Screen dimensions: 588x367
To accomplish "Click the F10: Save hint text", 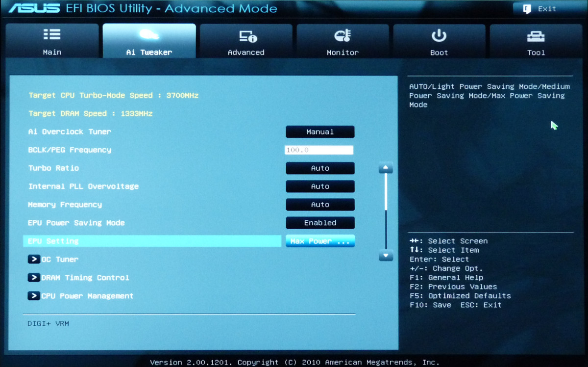I will pyautogui.click(x=430, y=305).
